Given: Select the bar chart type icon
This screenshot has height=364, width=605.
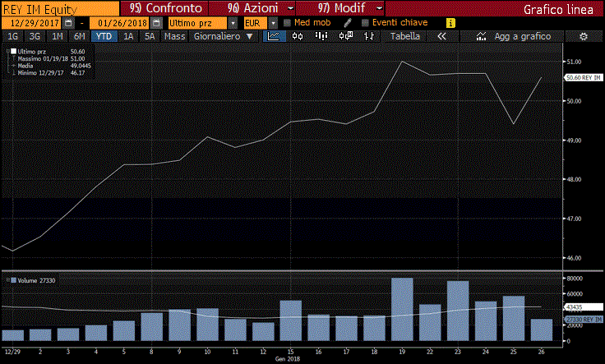Looking at the screenshot, I should pyautogui.click(x=321, y=37).
